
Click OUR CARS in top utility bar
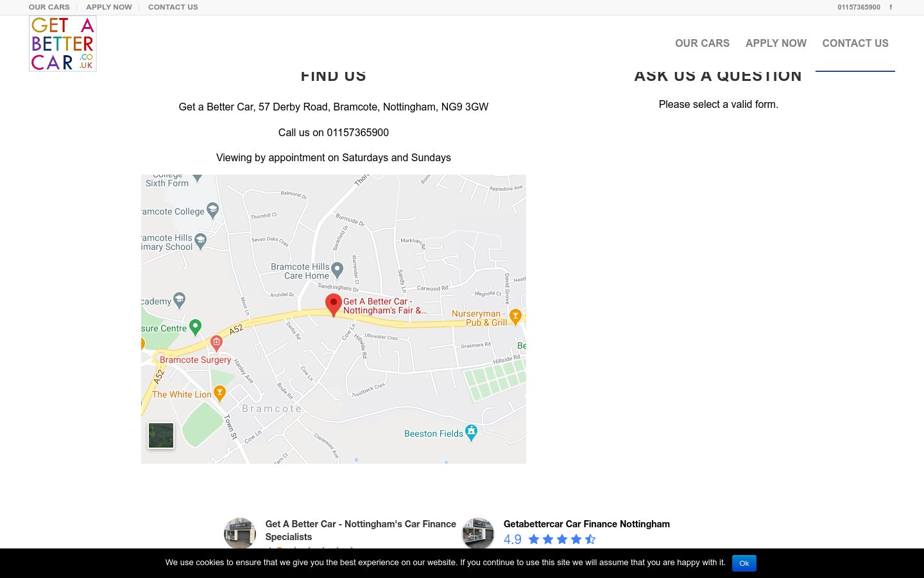49,7
